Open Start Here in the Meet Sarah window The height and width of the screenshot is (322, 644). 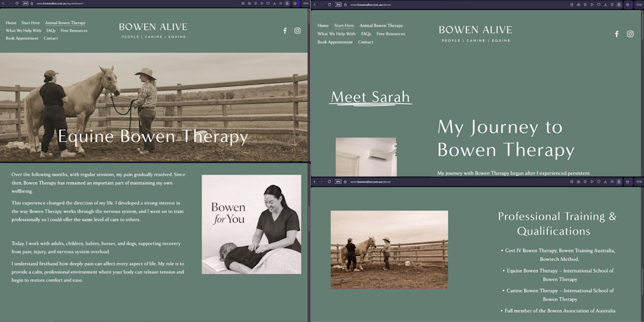(x=344, y=25)
